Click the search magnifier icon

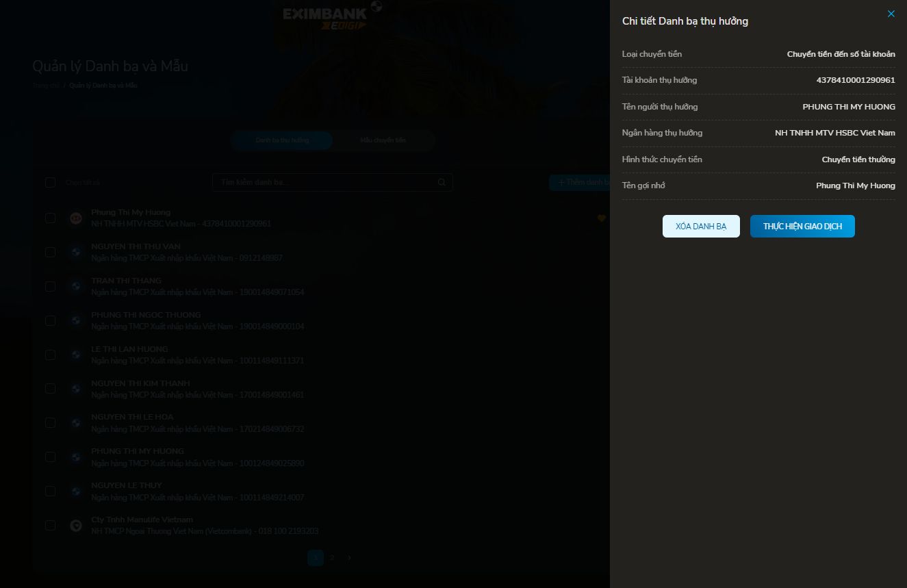pos(442,182)
